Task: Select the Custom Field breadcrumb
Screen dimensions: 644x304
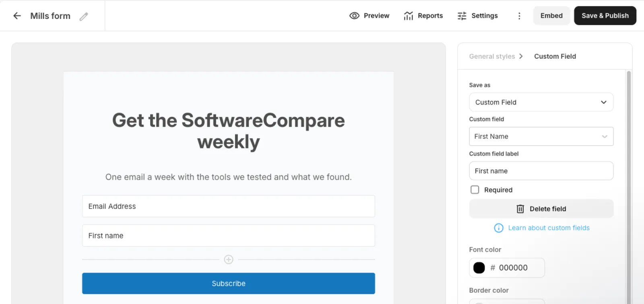Action: coord(555,56)
